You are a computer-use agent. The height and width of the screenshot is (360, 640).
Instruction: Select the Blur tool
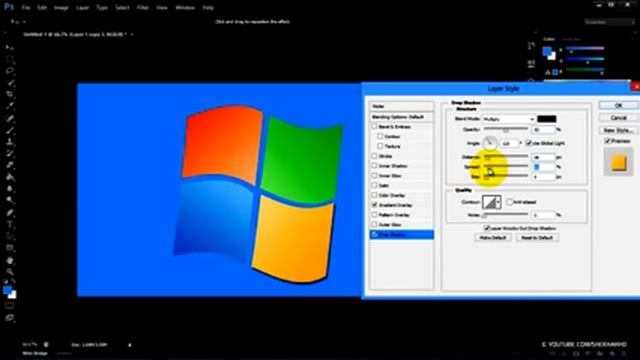click(9, 189)
